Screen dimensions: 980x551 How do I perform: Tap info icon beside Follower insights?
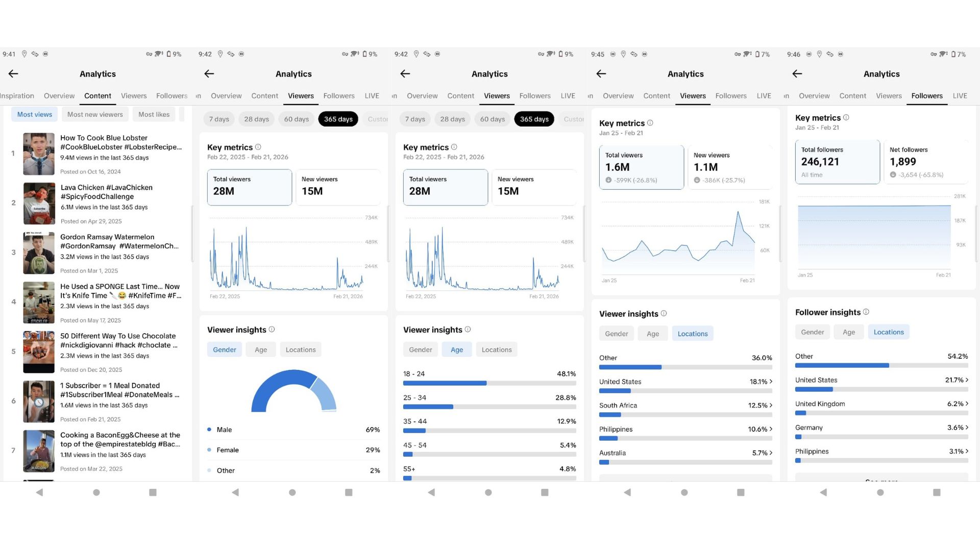point(866,312)
